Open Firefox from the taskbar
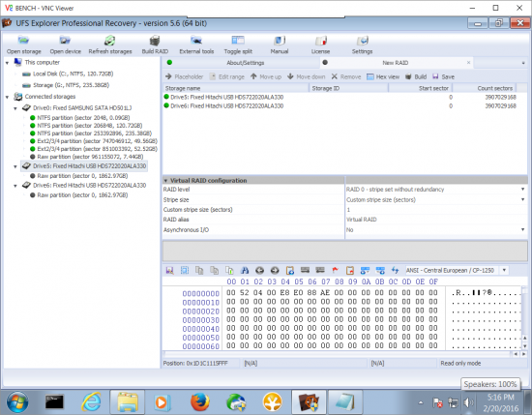The width and height of the screenshot is (532, 415). 200,402
